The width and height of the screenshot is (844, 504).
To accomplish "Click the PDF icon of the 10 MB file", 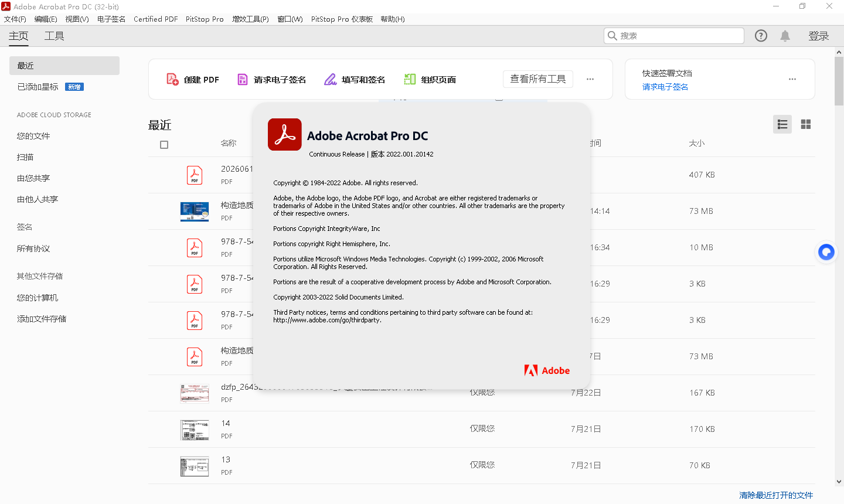I will [195, 248].
